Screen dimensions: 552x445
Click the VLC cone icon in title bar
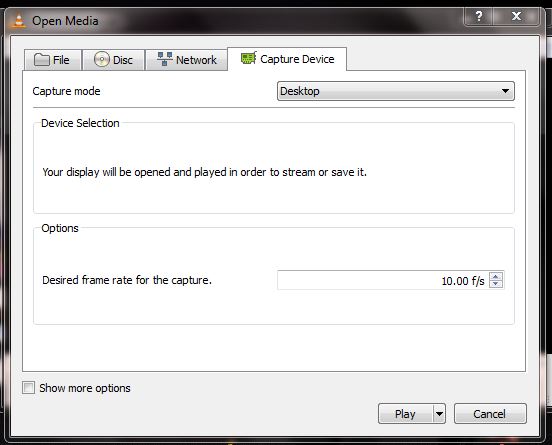19,21
